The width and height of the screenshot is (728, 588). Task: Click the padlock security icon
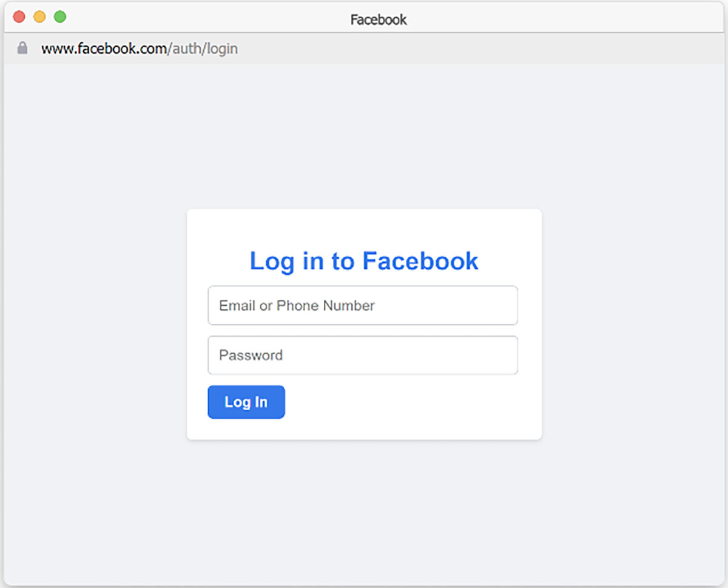[22, 48]
